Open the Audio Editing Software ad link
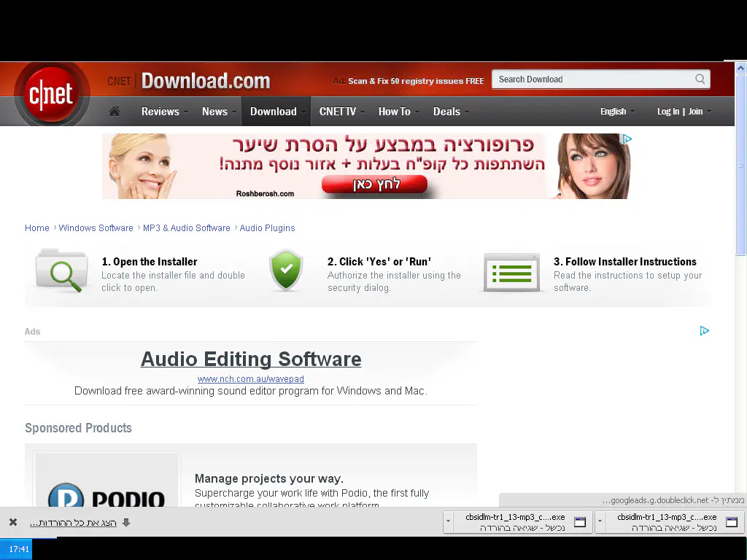 click(250, 359)
